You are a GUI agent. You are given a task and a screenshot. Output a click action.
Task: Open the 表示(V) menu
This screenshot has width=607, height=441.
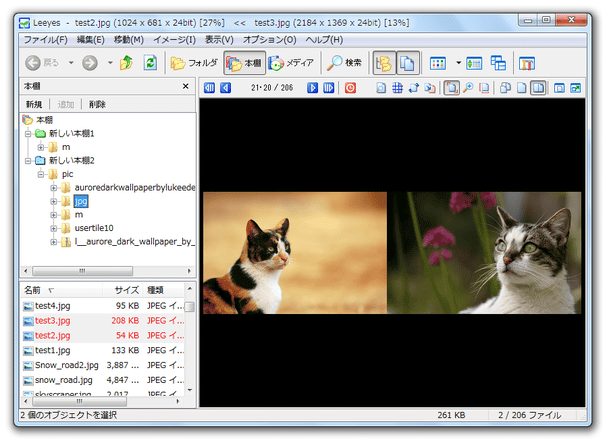[219, 39]
